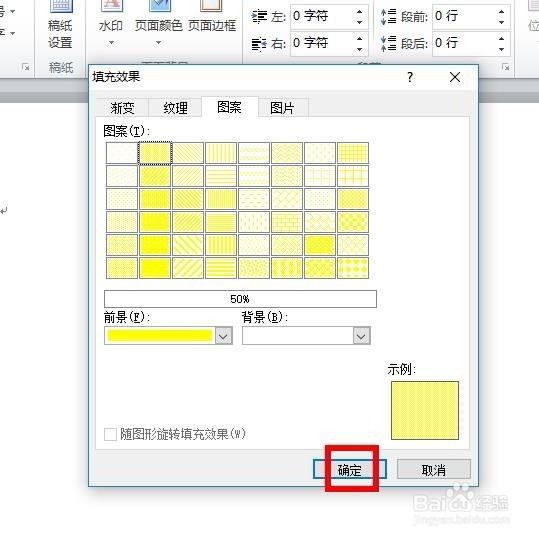The width and height of the screenshot is (539, 539).
Task: Decrease 段后 spacing with down arrow
Action: (x=501, y=50)
